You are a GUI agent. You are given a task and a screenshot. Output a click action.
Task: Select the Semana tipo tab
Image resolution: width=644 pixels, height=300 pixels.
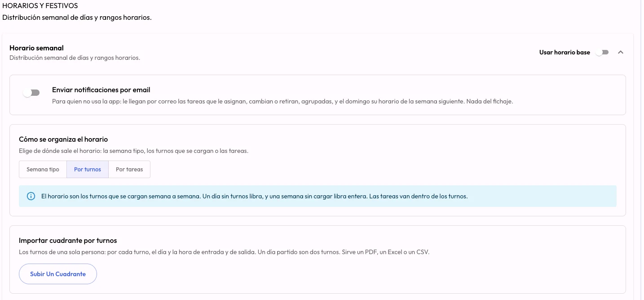(x=43, y=170)
